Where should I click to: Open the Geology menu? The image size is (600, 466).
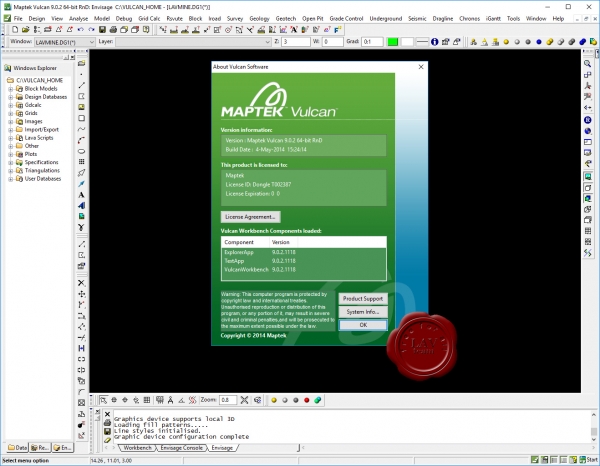click(x=259, y=18)
